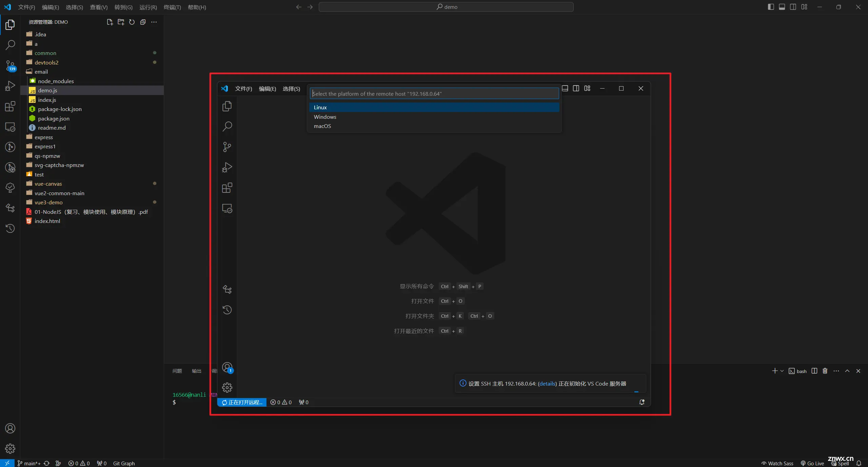Click Go Live in status bar
Viewport: 868px width, 467px height.
tap(812, 463)
